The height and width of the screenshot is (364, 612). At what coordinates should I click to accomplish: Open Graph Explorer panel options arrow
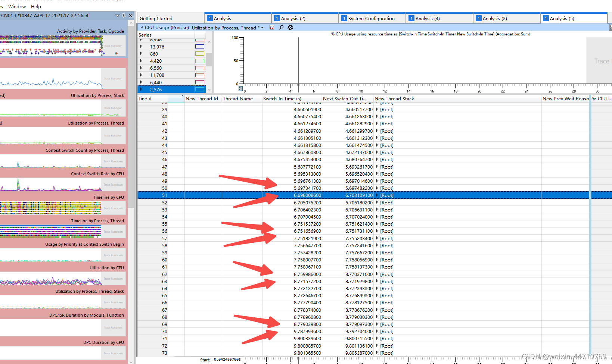[x=117, y=16]
